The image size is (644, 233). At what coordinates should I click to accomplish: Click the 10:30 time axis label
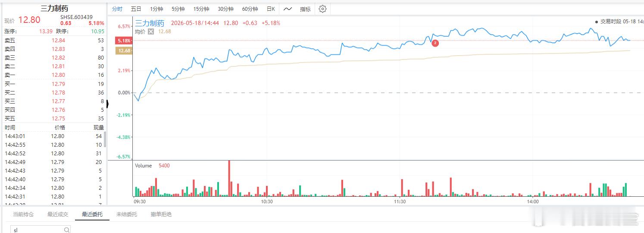pyautogui.click(x=267, y=202)
